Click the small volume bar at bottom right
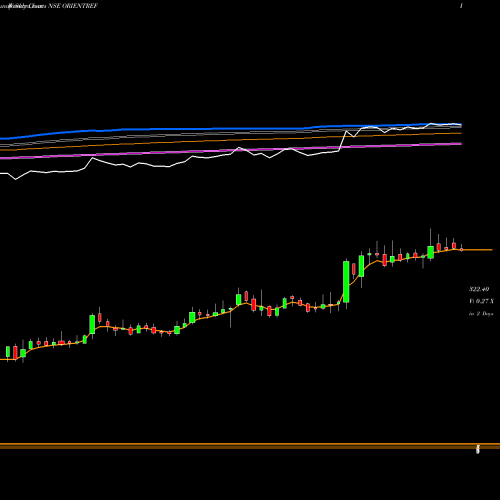This screenshot has width=500, height=500. (478, 449)
